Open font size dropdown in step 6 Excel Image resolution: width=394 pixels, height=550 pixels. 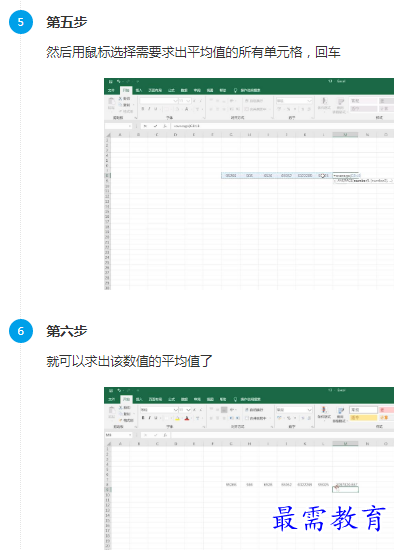[x=188, y=410]
